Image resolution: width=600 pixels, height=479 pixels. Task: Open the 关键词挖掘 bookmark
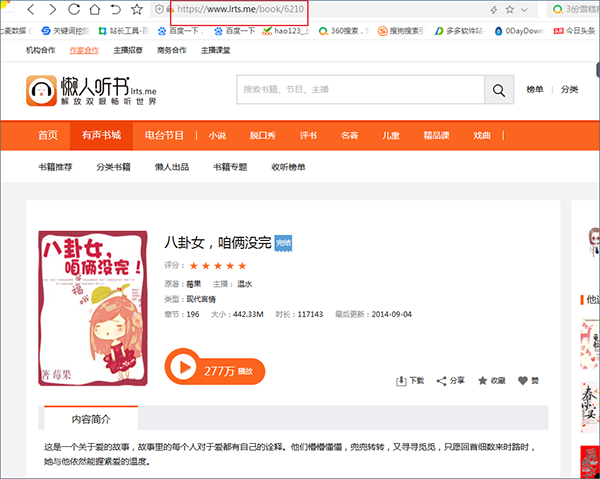65,31
